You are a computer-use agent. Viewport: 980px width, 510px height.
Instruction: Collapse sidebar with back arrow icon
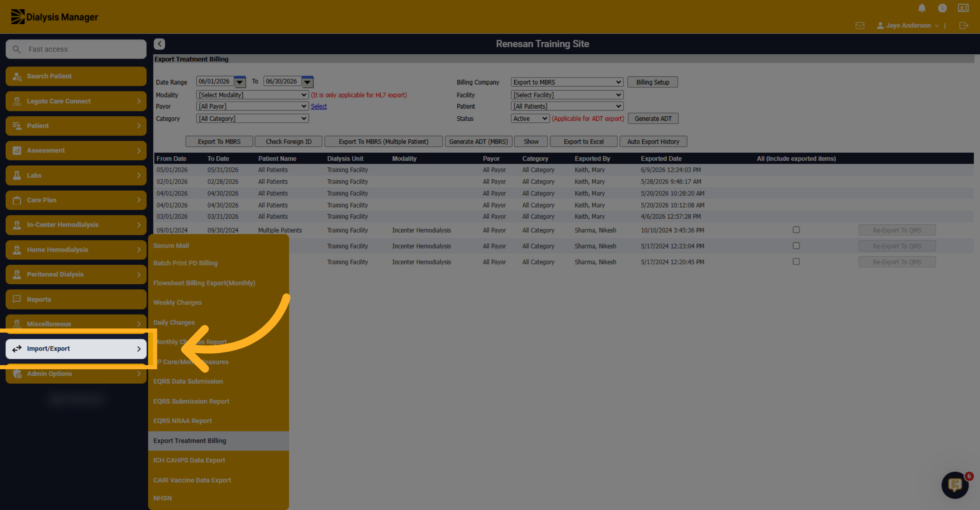(x=159, y=44)
